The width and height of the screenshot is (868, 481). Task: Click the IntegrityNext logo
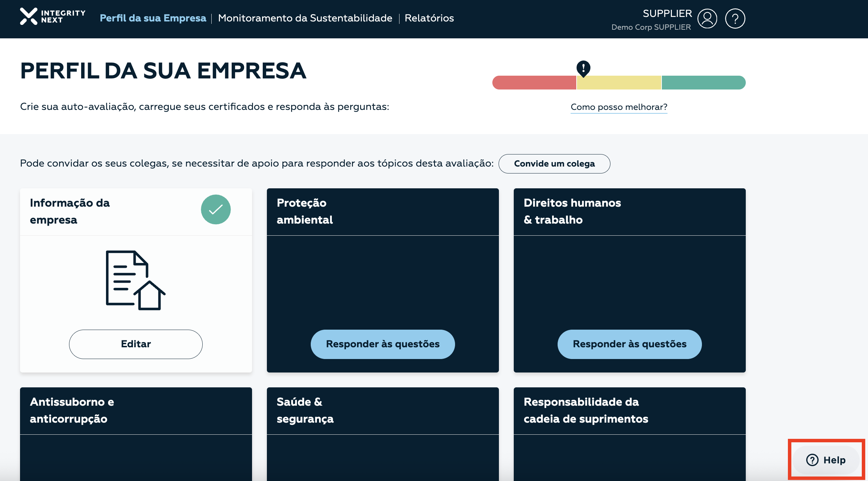[x=52, y=17]
